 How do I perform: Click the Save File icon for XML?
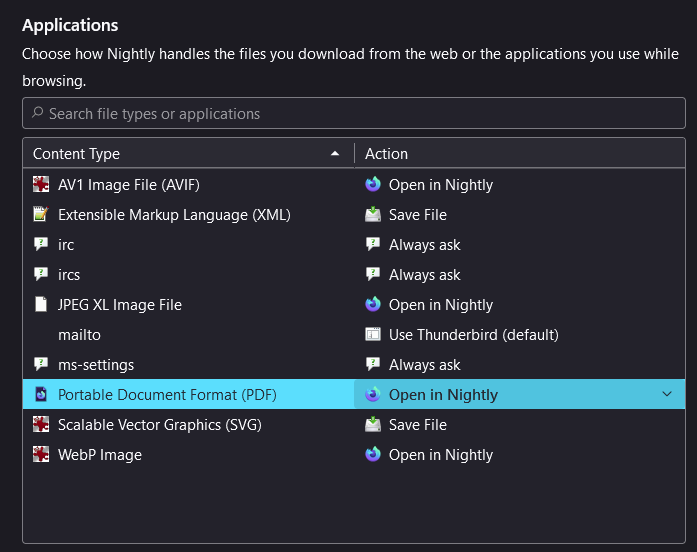(x=373, y=215)
